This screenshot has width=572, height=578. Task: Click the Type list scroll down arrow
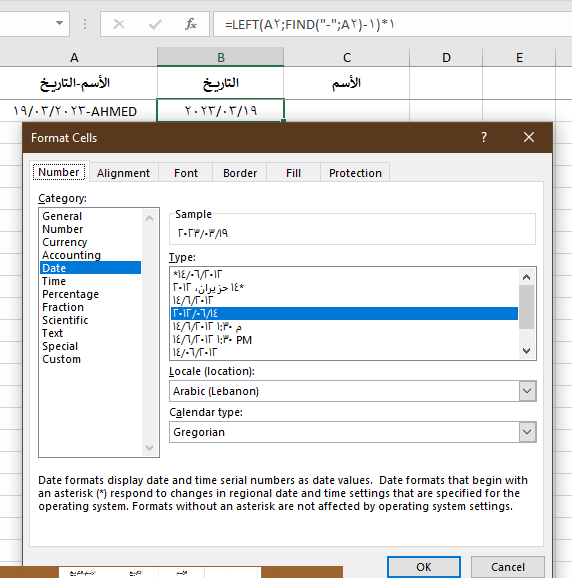point(526,351)
